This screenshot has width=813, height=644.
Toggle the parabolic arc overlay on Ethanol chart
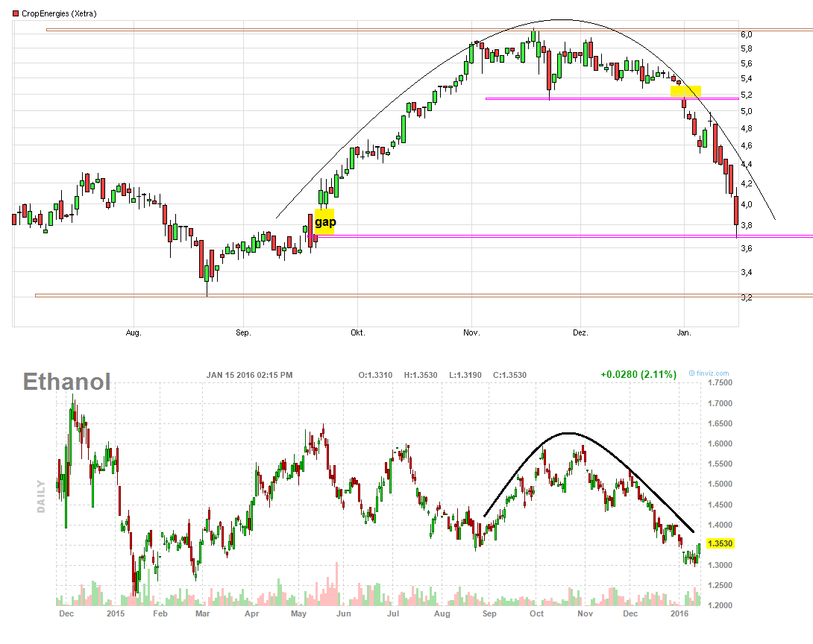(570, 433)
